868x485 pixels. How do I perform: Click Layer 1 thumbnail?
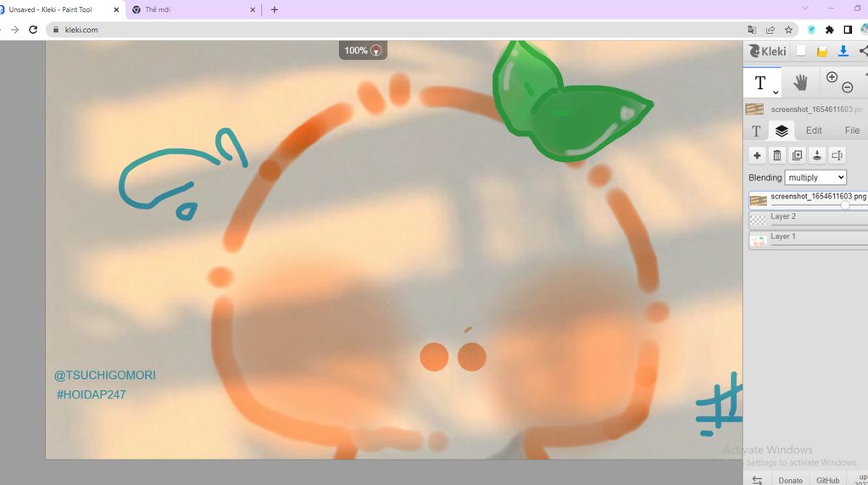758,240
